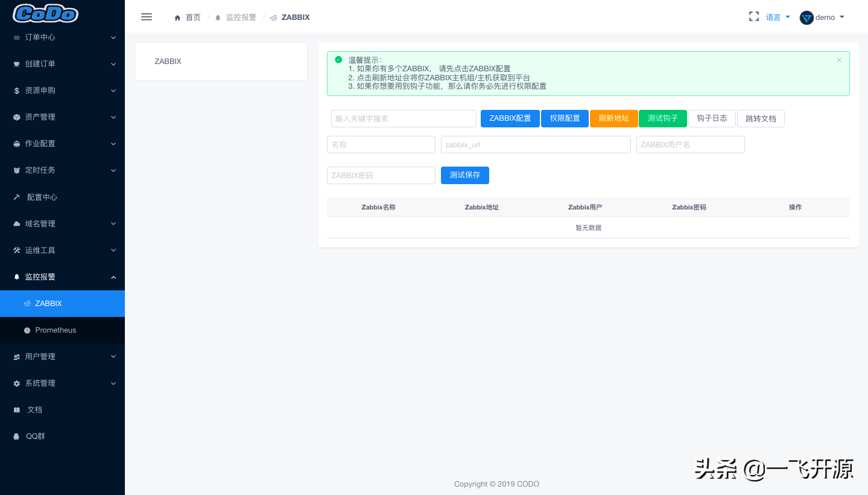Click the ZABBIX配置 button
This screenshot has width=868, height=495.
click(510, 118)
